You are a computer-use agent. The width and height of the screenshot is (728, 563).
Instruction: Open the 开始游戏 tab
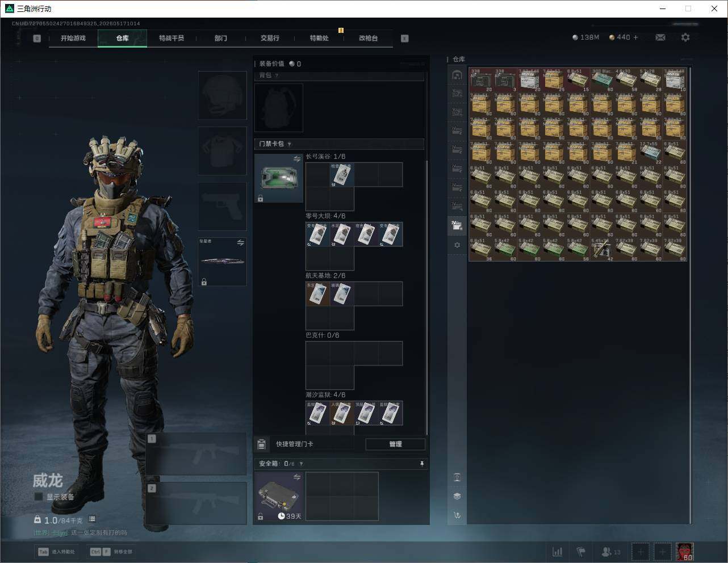[x=73, y=38]
